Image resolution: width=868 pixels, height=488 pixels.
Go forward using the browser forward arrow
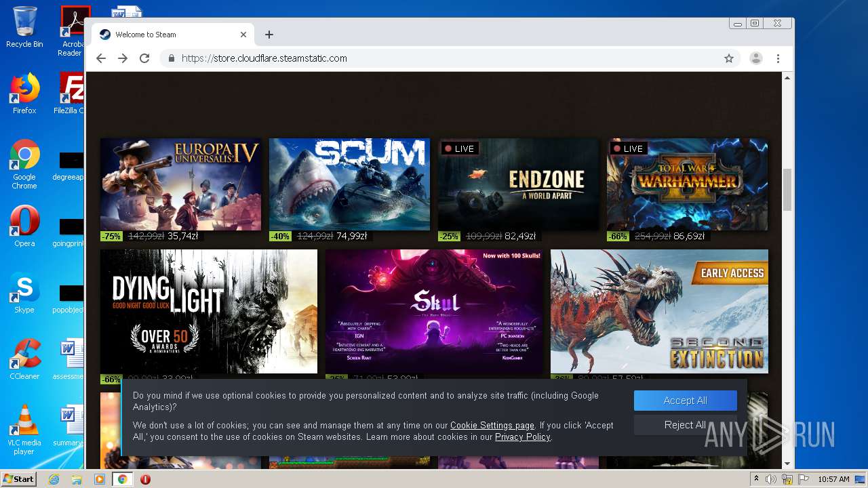pos(123,58)
